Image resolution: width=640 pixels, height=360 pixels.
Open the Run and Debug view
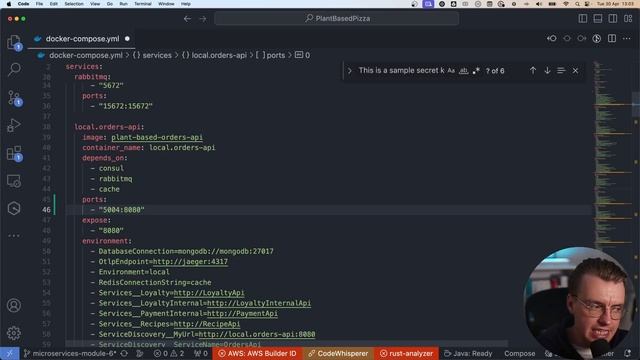click(x=14, y=125)
